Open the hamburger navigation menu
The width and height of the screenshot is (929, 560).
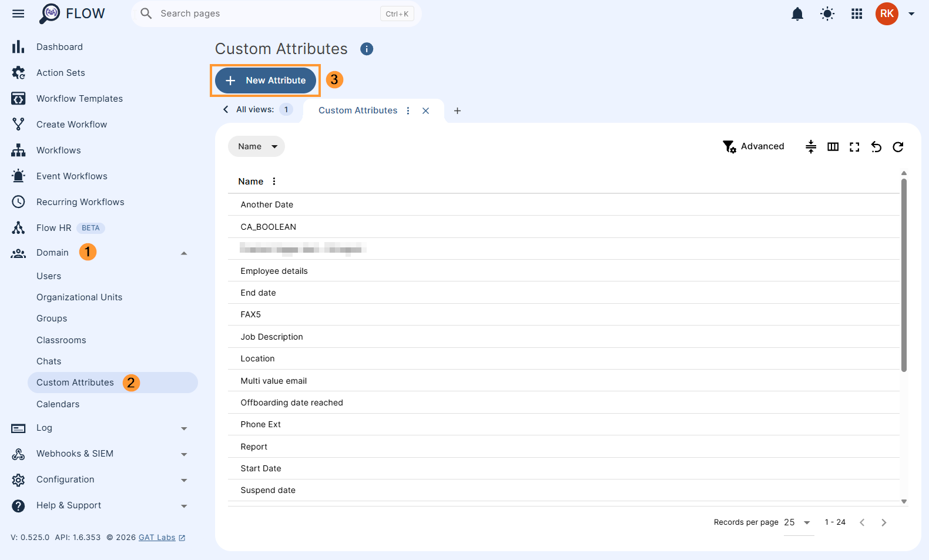pyautogui.click(x=18, y=14)
